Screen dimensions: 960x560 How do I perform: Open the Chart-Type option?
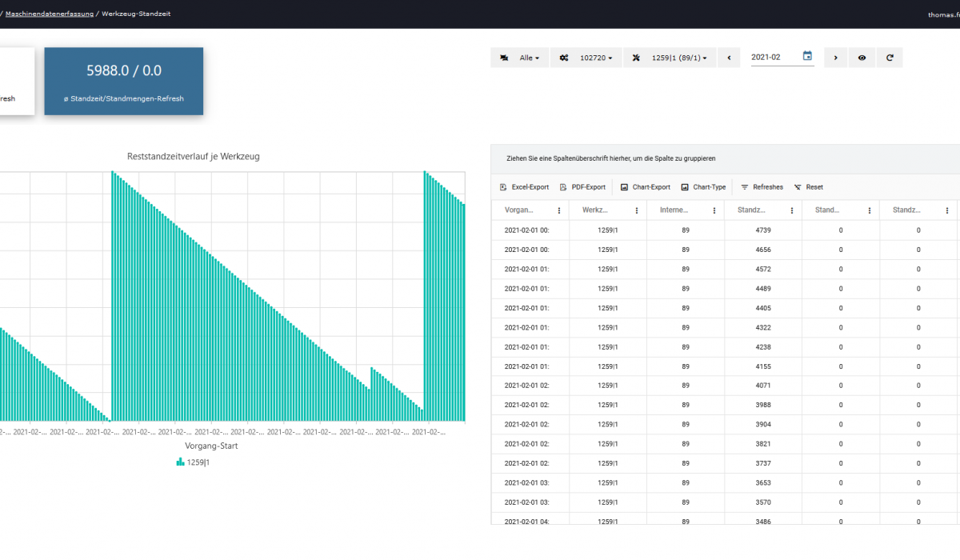[x=703, y=187]
